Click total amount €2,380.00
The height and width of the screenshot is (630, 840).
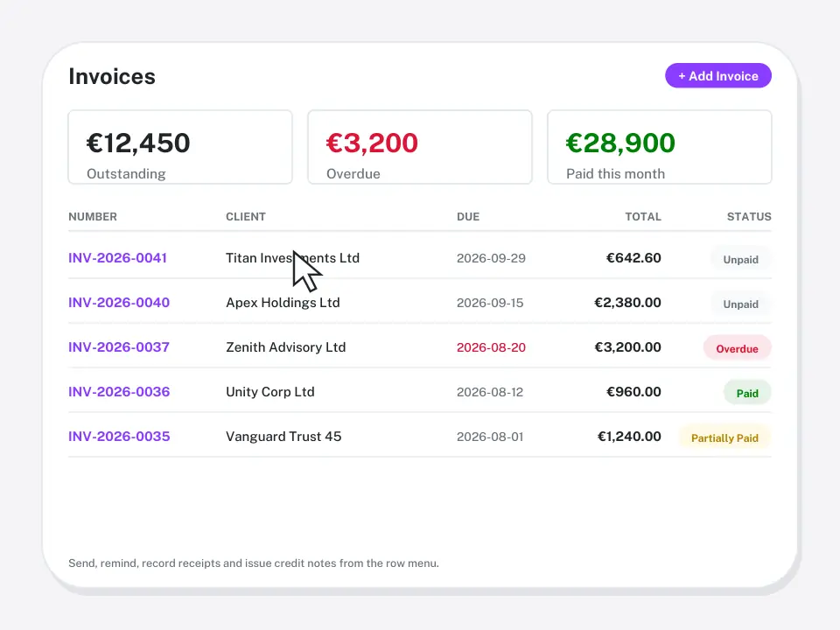[x=628, y=303]
